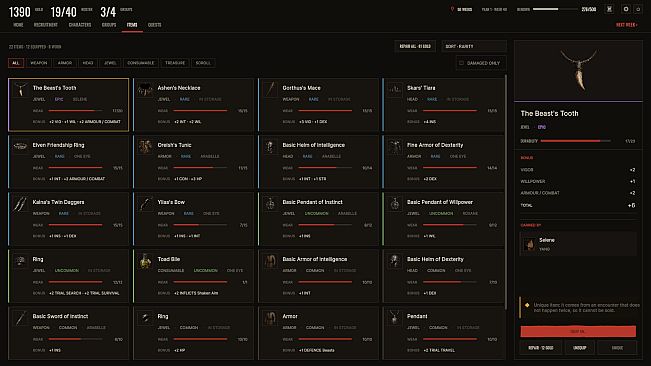Filter items by Head
The width and height of the screenshot is (651, 366).
tap(88, 63)
